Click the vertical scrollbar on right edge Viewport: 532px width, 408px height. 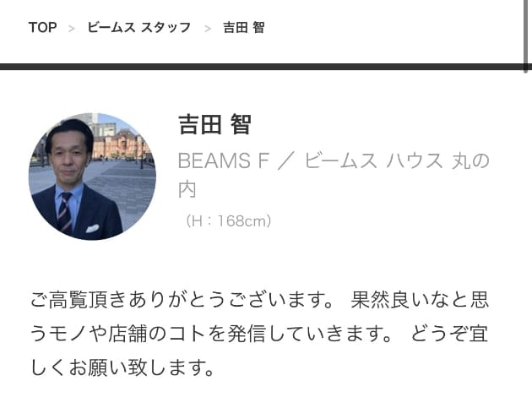[x=525, y=35]
